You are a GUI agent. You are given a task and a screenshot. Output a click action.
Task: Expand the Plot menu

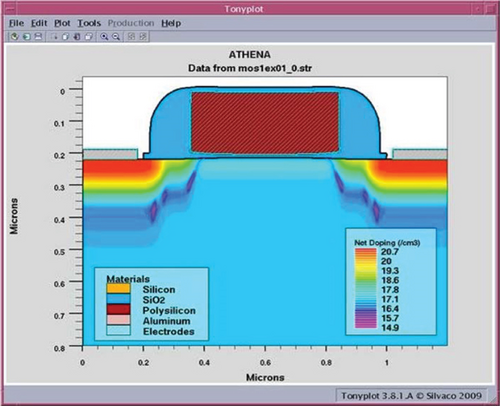(62, 23)
